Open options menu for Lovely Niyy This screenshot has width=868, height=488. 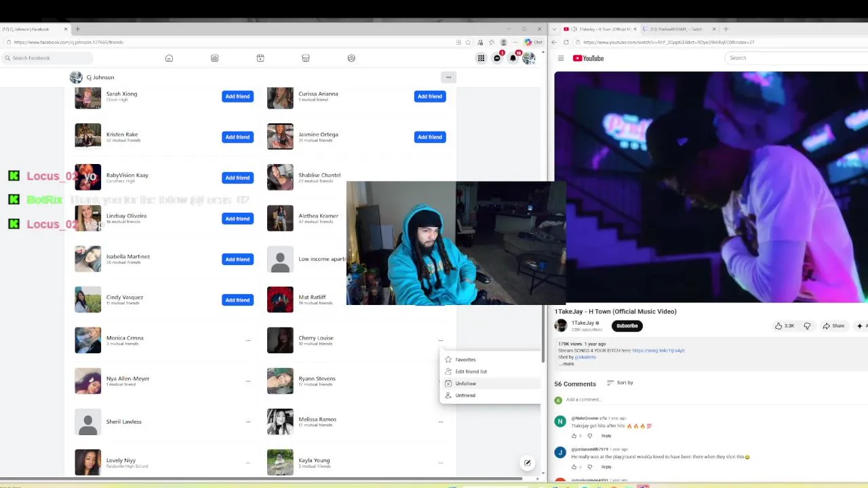[x=248, y=463]
